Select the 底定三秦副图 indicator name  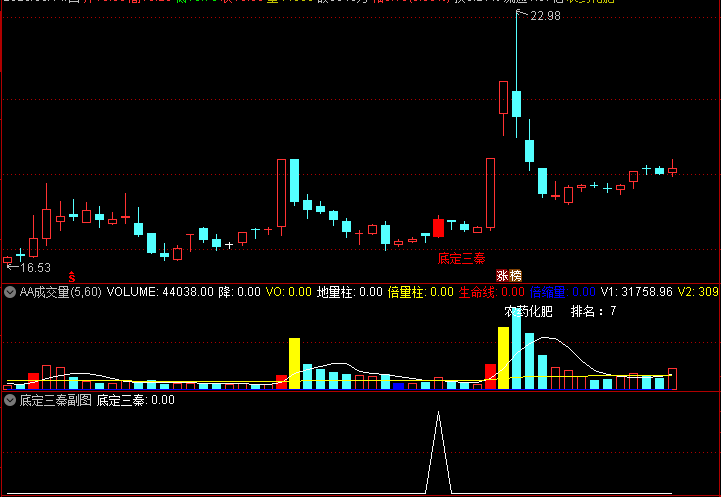pos(56,400)
